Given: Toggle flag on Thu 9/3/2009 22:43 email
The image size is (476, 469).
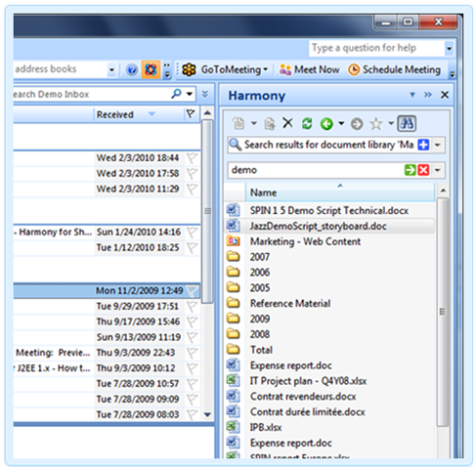Looking at the screenshot, I should (192, 353).
